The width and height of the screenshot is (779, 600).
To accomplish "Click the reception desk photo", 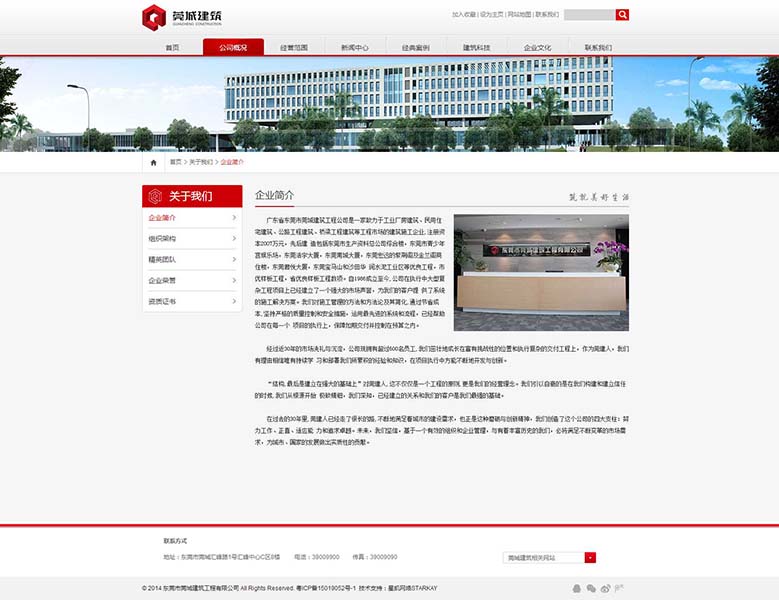I will click(541, 272).
